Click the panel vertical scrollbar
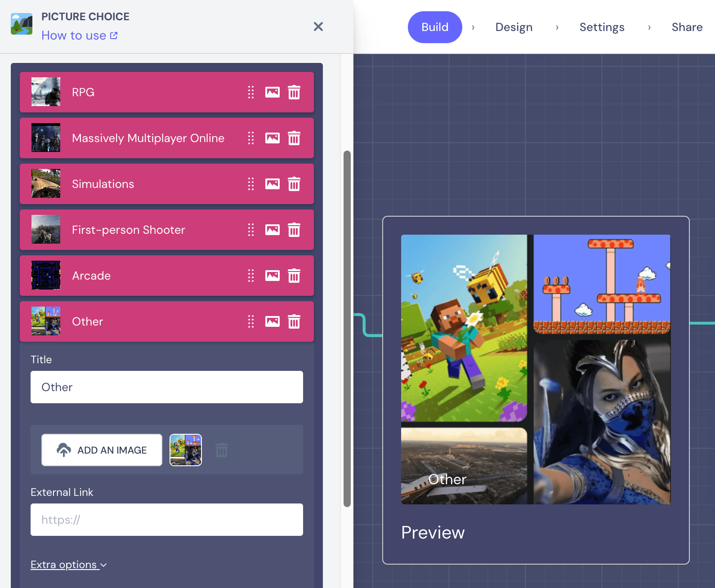This screenshot has height=588, width=715. [x=347, y=329]
